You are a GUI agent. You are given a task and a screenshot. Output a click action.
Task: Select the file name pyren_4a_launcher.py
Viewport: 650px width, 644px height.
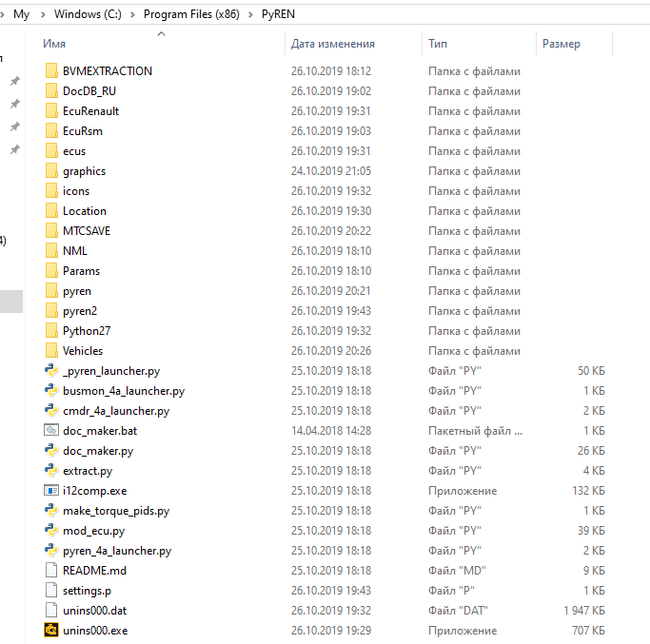pos(117,551)
